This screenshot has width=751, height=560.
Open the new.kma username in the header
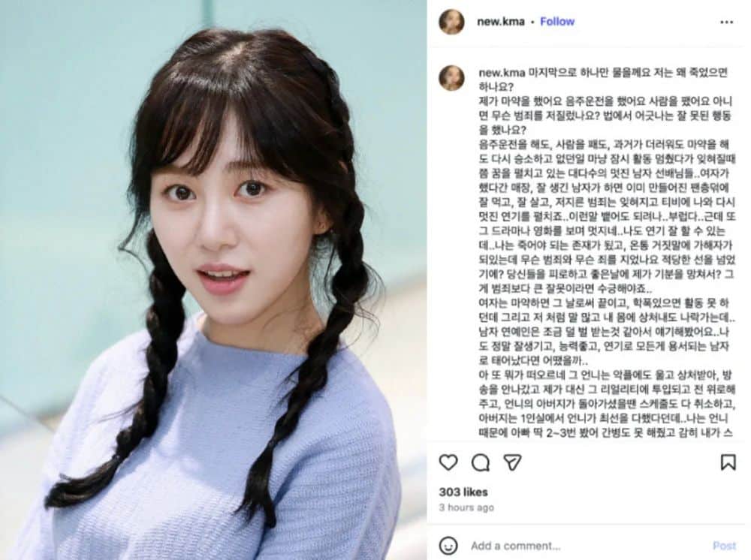coord(500,22)
